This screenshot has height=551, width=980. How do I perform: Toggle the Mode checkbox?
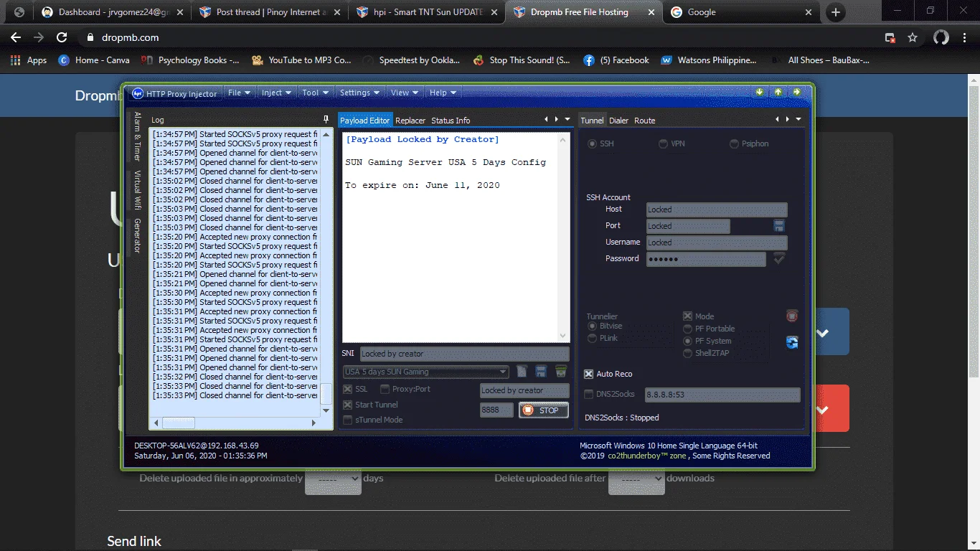tap(687, 316)
